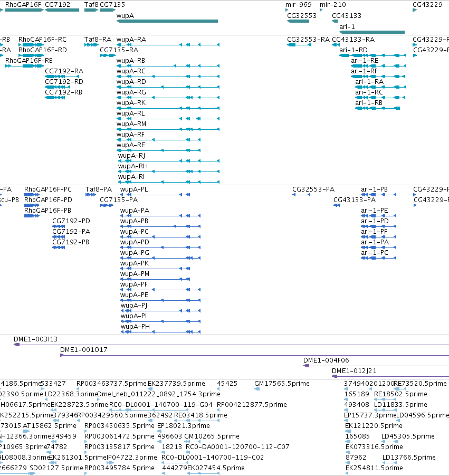Open the mir-210 gene label
The width and height of the screenshot is (449, 476).
pyautogui.click(x=333, y=5)
